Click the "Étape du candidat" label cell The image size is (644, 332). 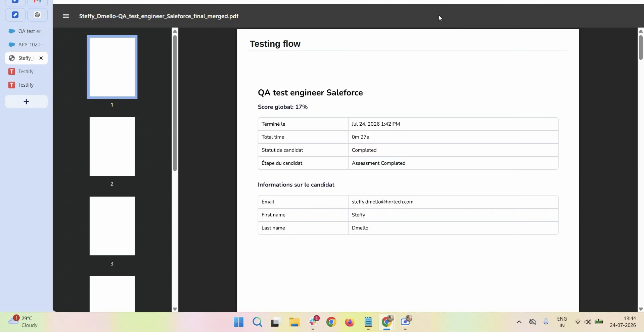point(303,163)
